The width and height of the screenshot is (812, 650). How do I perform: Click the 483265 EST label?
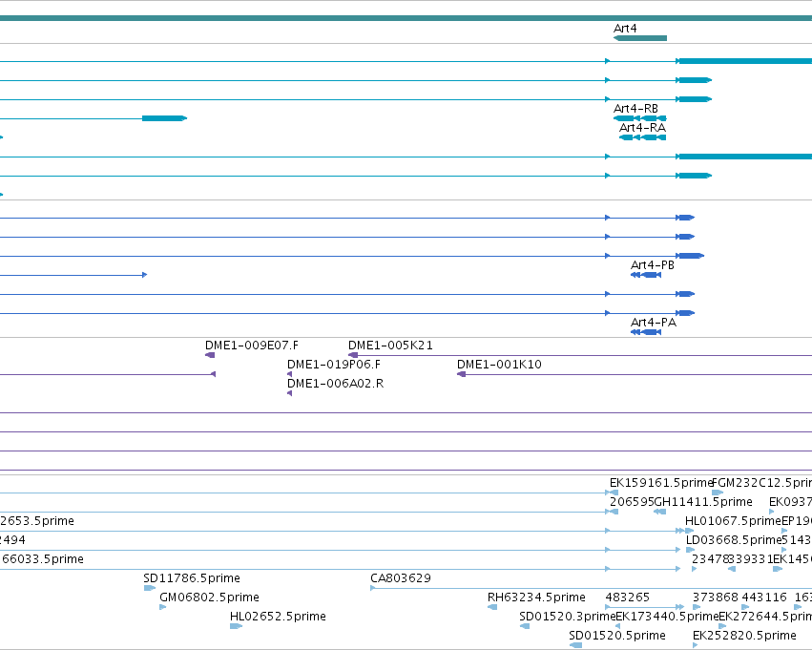coord(628,598)
